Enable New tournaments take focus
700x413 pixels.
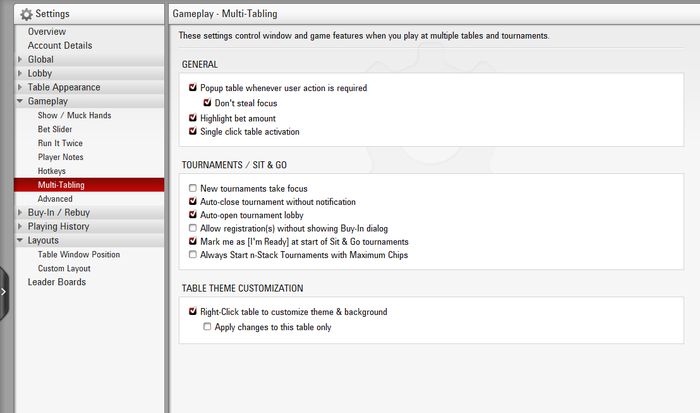(193, 188)
